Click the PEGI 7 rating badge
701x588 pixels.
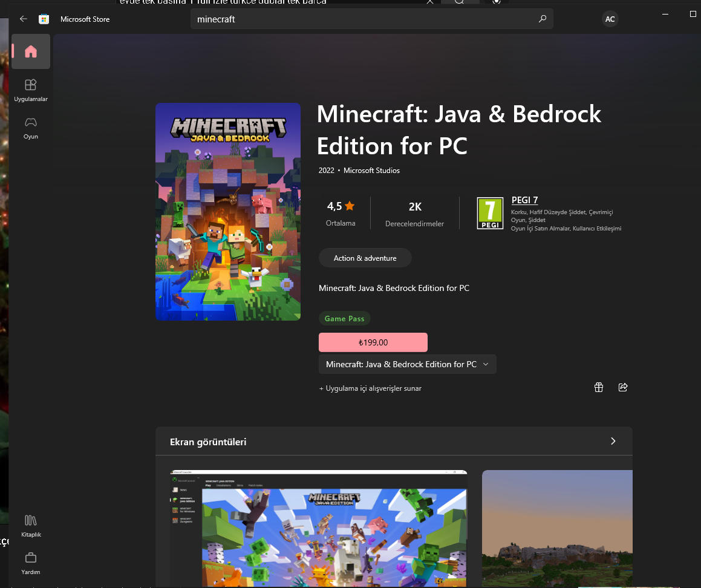click(490, 214)
